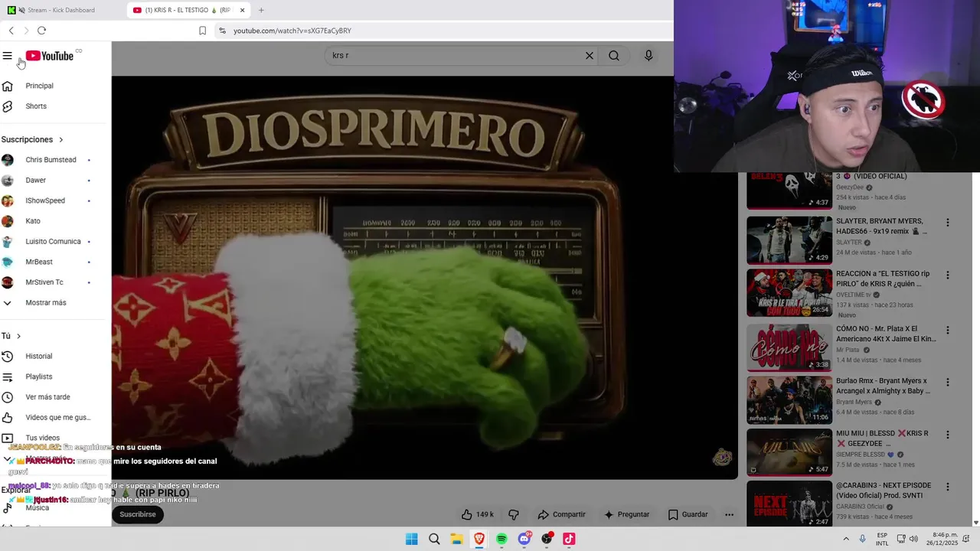980x551 pixels.
Task: Open options for SLAYTER 9x19 remix
Action: 947,223
